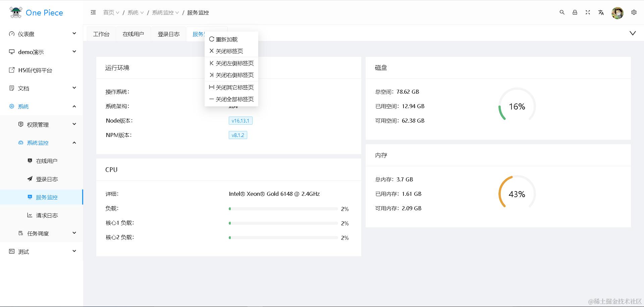Image resolution: width=644 pixels, height=307 pixels.
Task: Collapse the 系统监控 submenu chevron
Action: (74, 142)
